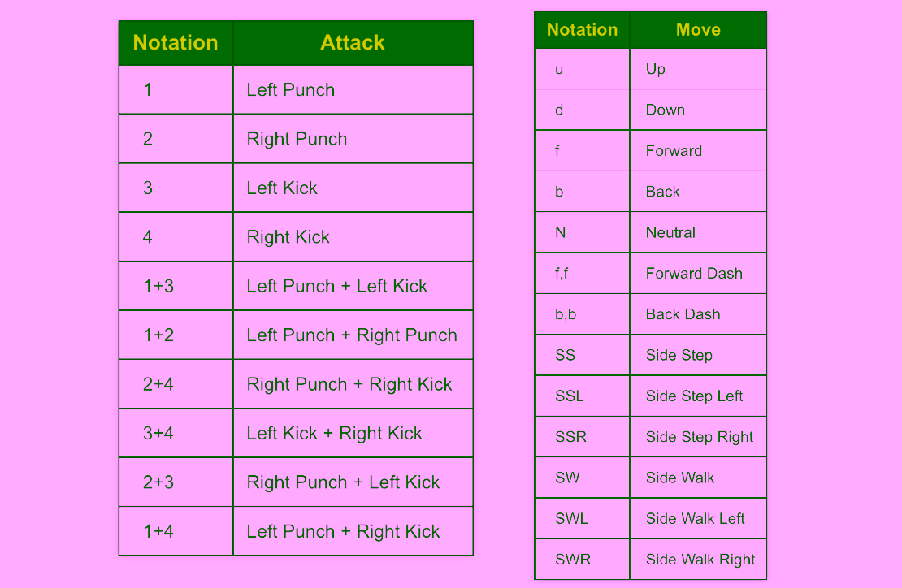Viewport: 902px width, 588px height.
Task: Select the Side Step Right cell
Action: pos(699,437)
